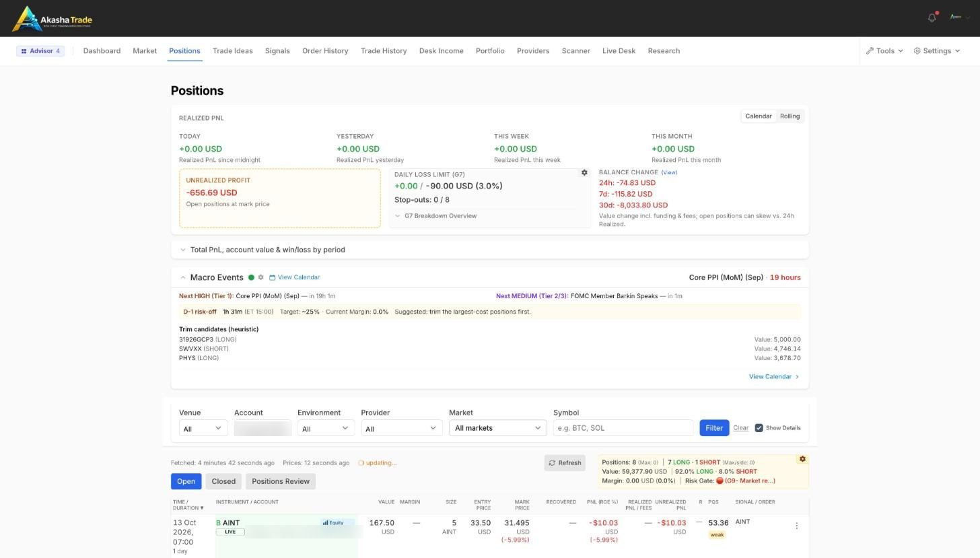Click the red Risk Gate indicator
The width and height of the screenshot is (980, 558).
pos(720,481)
